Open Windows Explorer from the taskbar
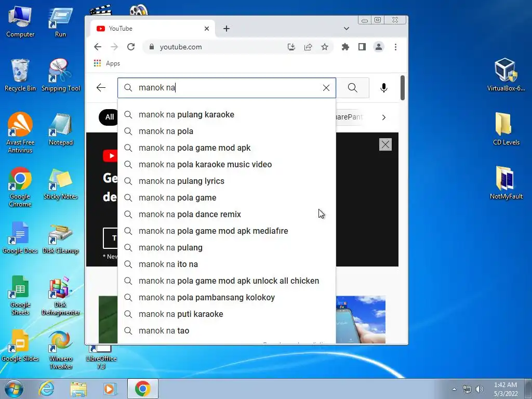This screenshot has width=532, height=399. click(78, 389)
